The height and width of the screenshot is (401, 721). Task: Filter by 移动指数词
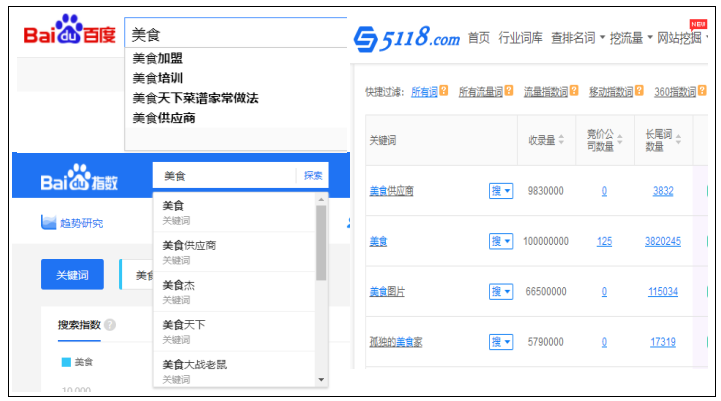(611, 92)
